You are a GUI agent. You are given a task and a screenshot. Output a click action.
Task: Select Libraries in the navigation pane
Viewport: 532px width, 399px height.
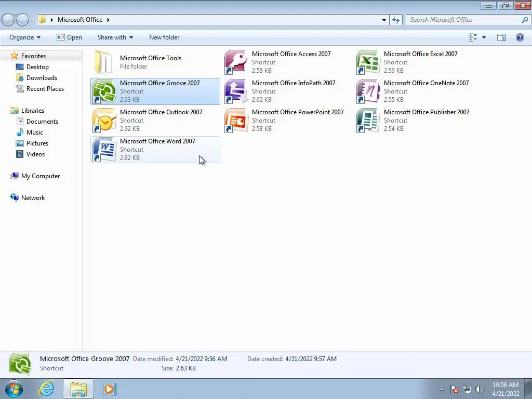33,111
